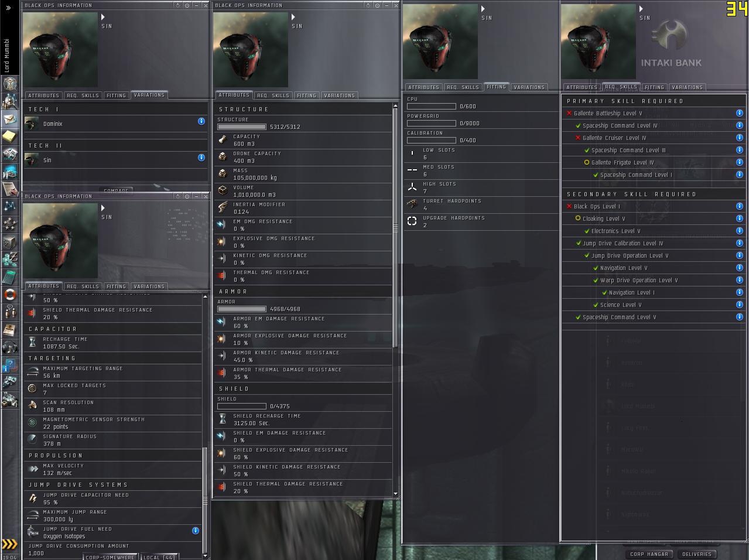Show info for Science Level V skill

pos(739,305)
